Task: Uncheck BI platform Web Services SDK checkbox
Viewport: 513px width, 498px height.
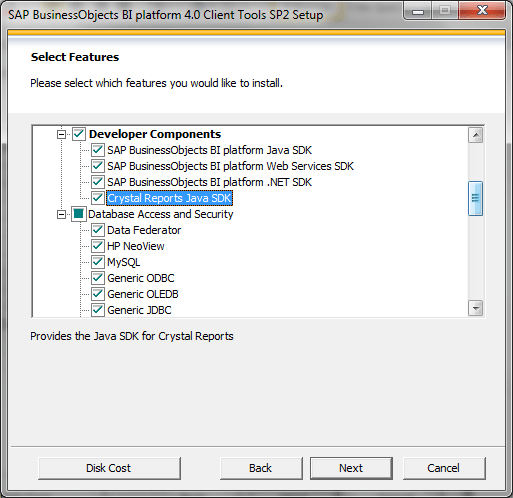Action: 98,166
